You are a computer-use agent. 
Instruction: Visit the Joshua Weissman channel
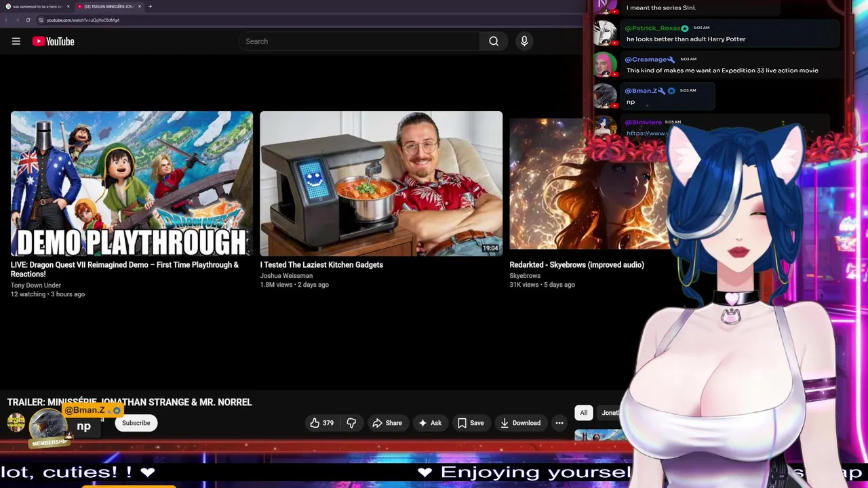tap(286, 276)
